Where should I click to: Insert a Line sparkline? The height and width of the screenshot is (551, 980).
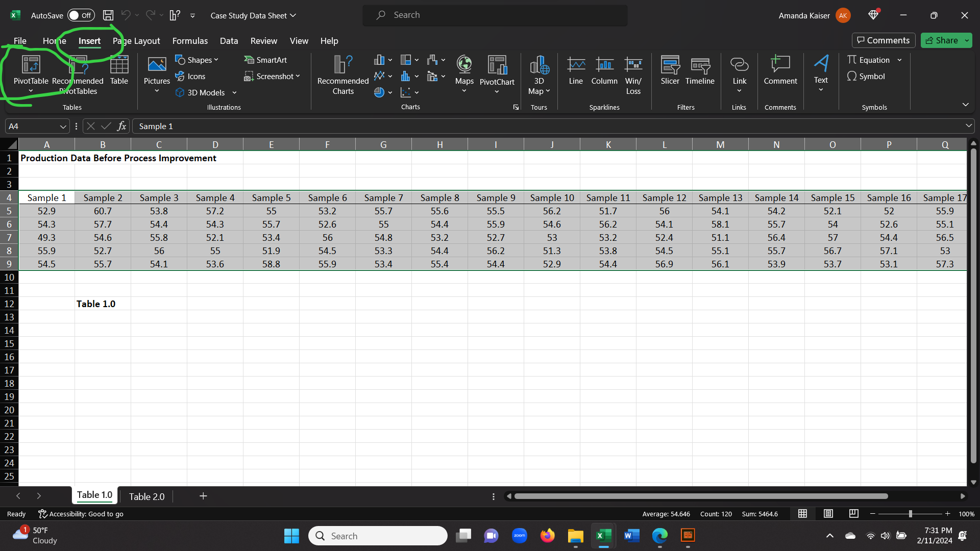click(x=576, y=70)
